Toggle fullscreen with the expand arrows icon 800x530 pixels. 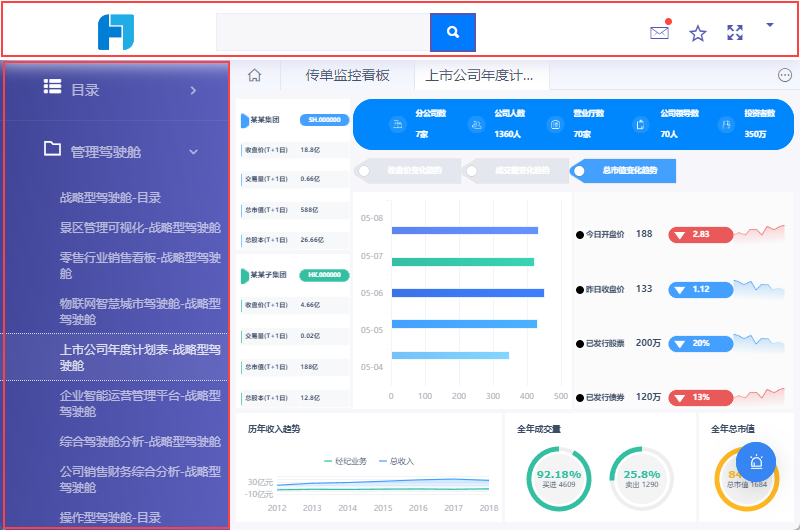[735, 33]
